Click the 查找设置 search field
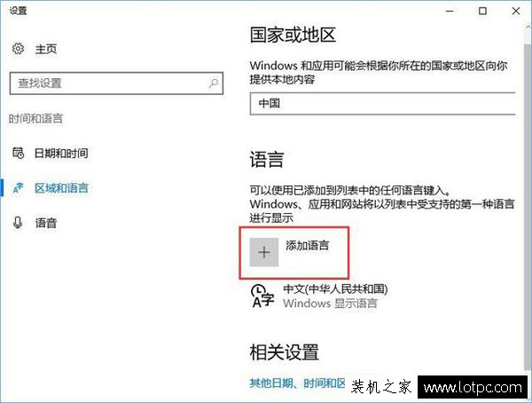Viewport: 532px width, 403px height. click(116, 83)
